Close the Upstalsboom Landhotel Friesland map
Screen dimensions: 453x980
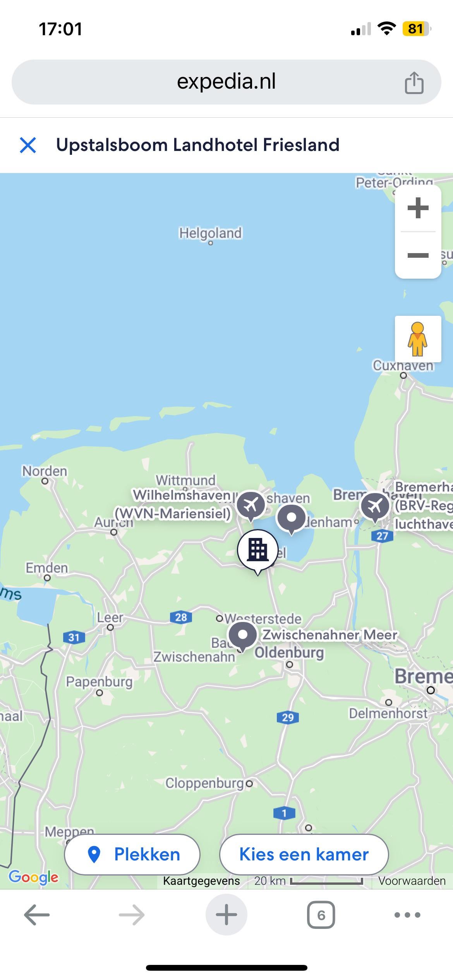(x=28, y=145)
